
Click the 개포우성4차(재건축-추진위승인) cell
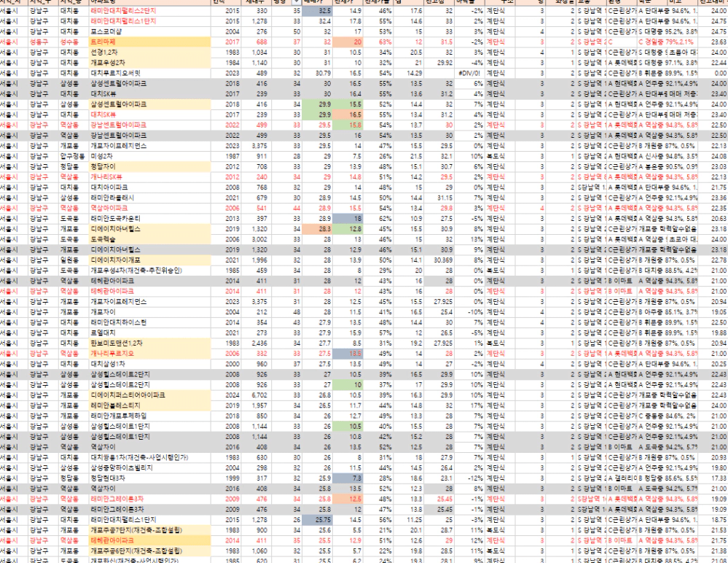pyautogui.click(x=150, y=271)
